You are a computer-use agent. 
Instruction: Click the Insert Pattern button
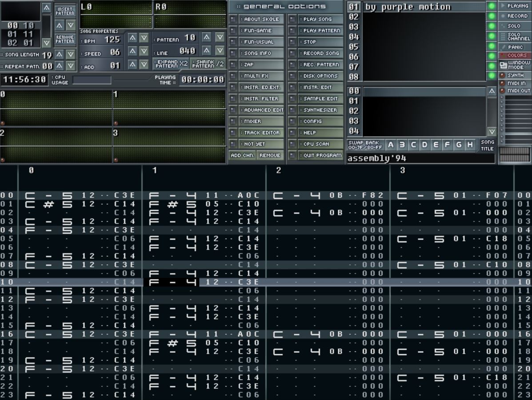(x=65, y=11)
